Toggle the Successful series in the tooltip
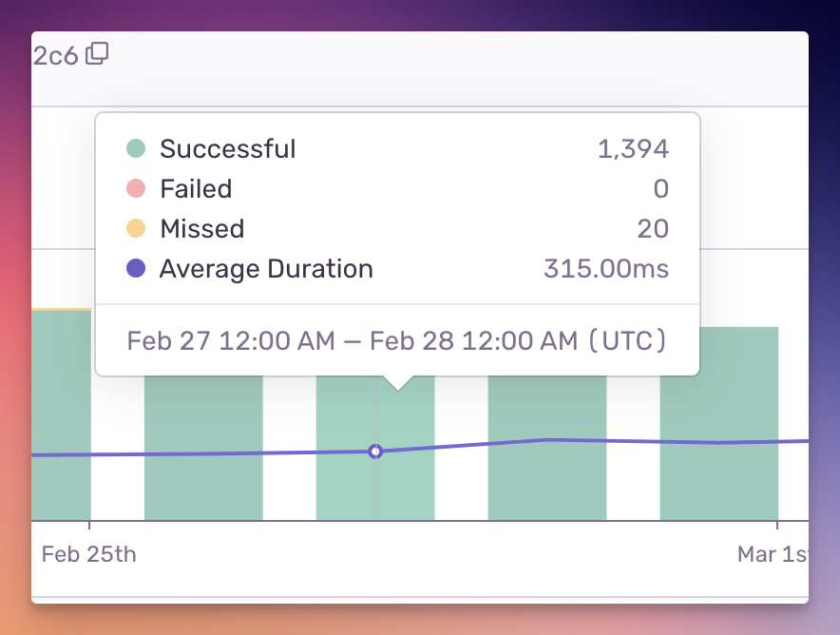Image resolution: width=840 pixels, height=635 pixels. (x=228, y=148)
